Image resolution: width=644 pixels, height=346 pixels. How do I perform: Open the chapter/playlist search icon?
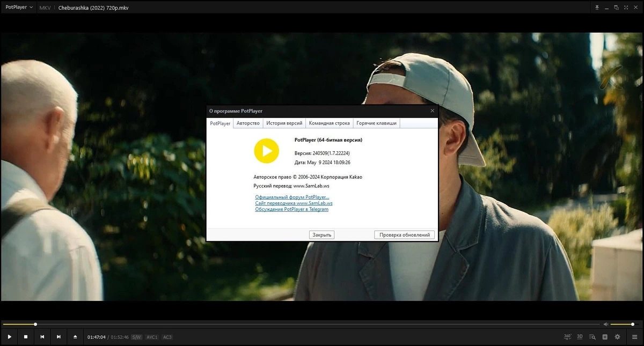tap(592, 337)
